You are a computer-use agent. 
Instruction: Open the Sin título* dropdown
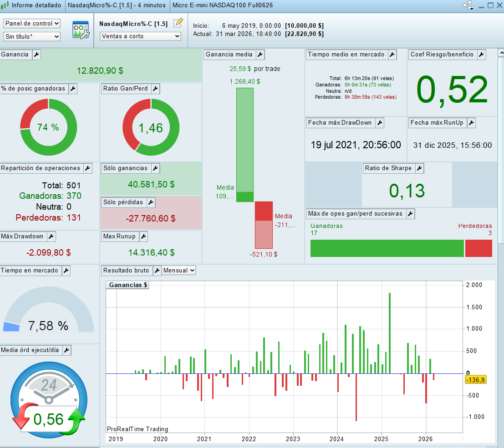[32, 36]
